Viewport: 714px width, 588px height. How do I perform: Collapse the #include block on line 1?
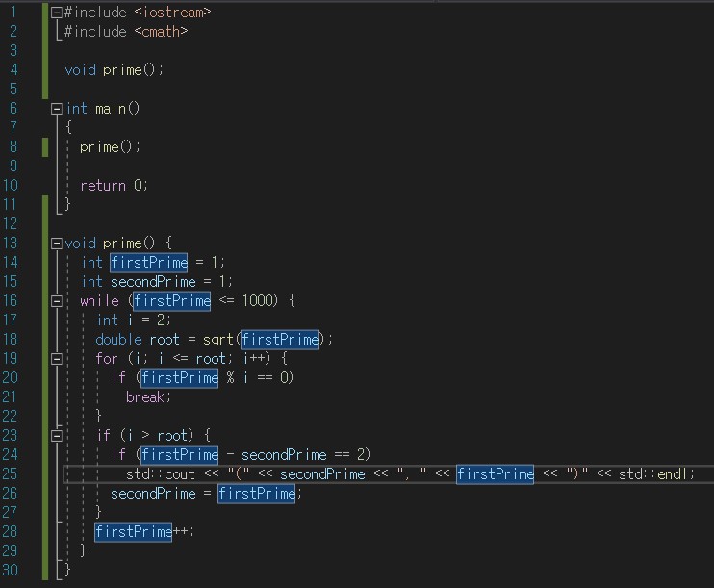point(57,13)
